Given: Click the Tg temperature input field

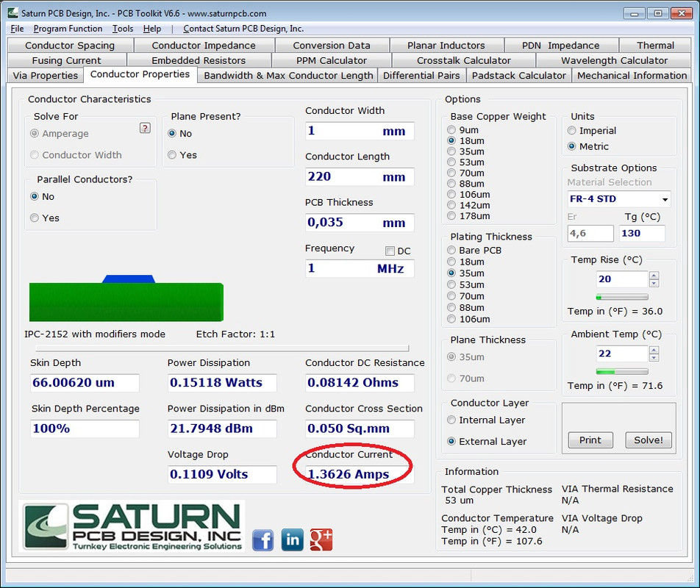Looking at the screenshot, I should [x=642, y=233].
